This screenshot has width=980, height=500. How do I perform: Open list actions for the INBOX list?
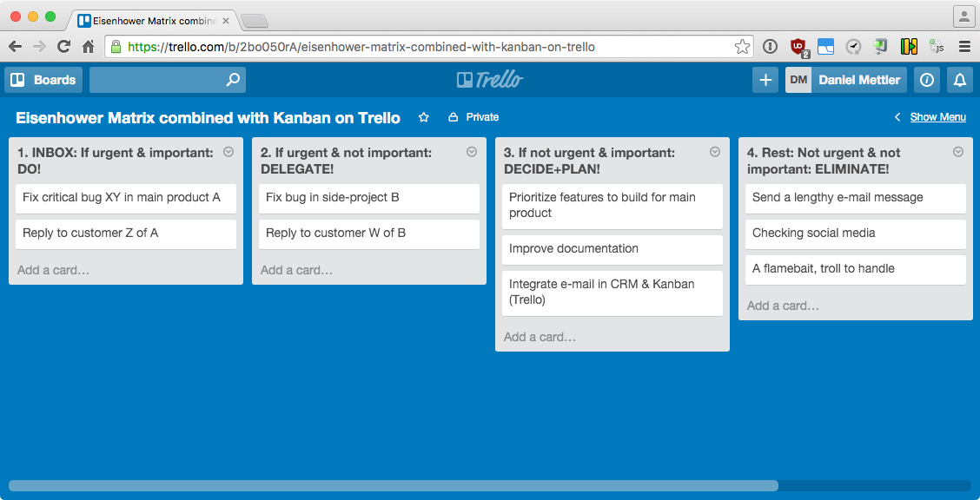pos(228,152)
